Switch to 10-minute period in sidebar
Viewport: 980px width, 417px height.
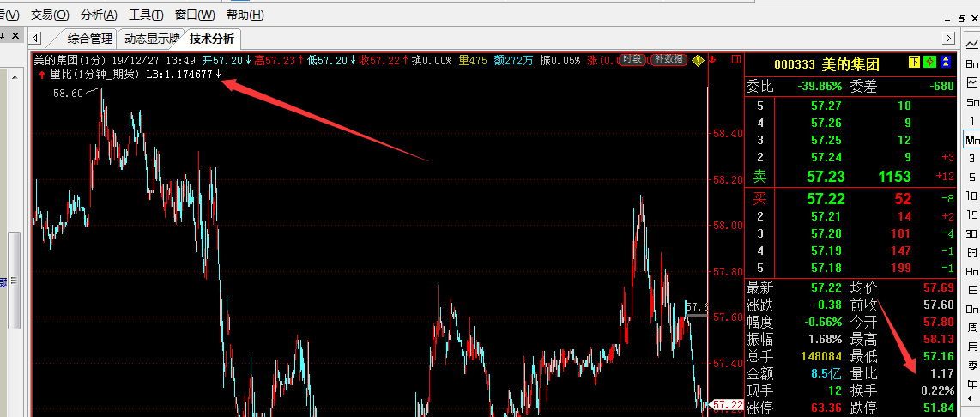972,196
